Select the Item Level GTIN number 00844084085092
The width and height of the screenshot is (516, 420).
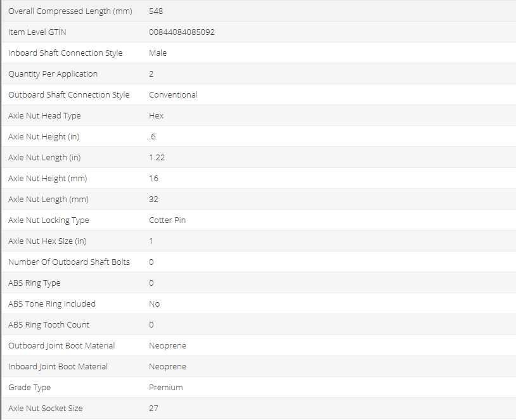[x=181, y=32]
